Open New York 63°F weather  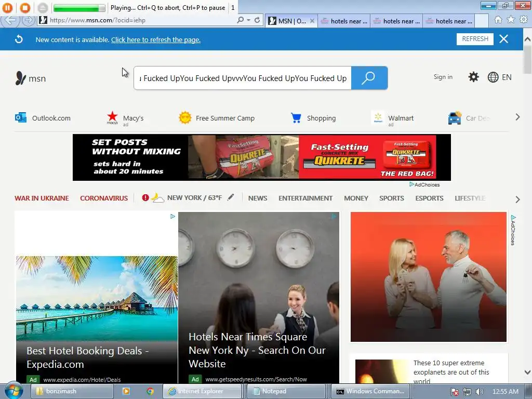(194, 197)
